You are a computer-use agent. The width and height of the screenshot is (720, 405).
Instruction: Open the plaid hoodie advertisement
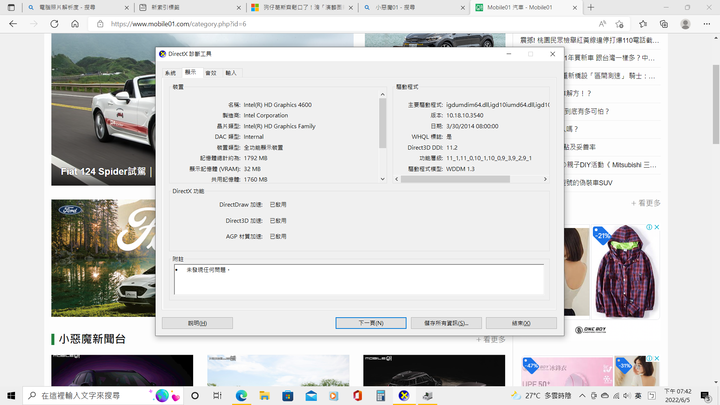(625, 272)
